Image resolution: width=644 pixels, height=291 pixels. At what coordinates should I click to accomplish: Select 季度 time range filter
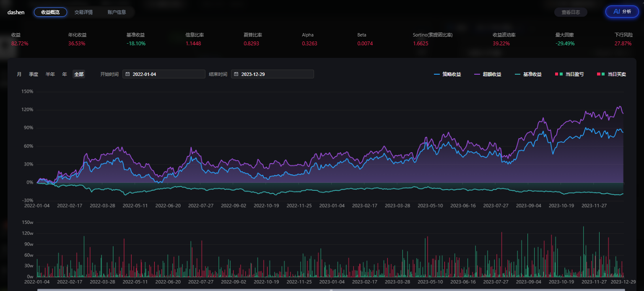(x=34, y=74)
